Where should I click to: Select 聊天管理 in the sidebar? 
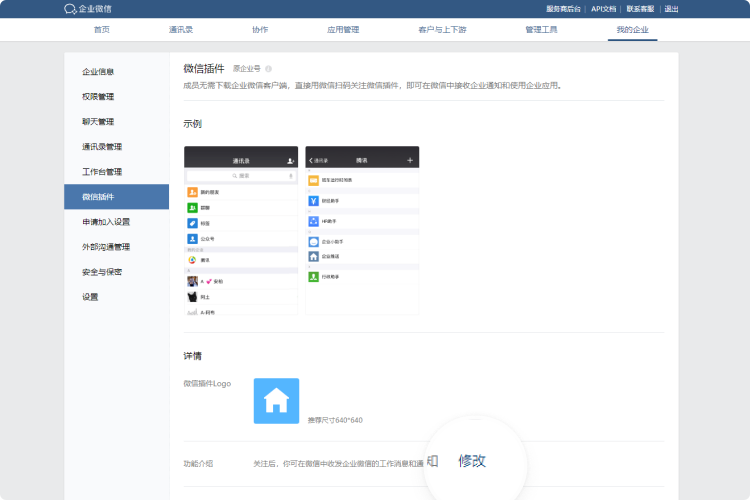pos(98,122)
